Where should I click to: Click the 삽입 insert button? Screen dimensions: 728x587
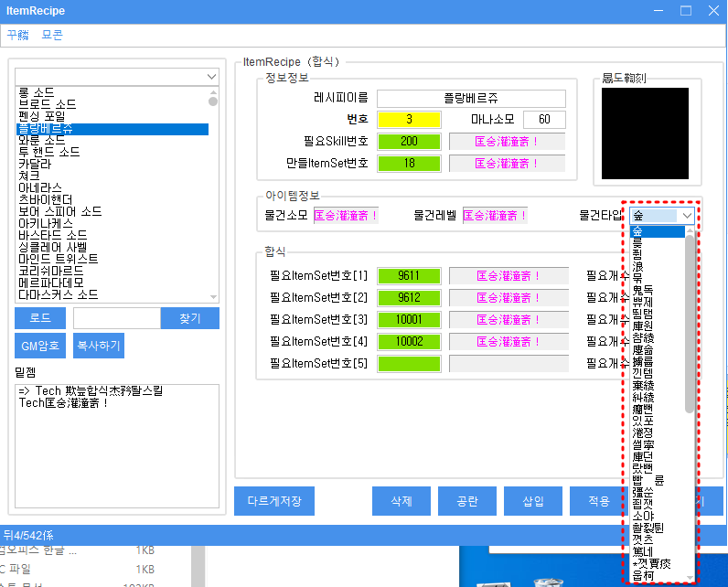533,501
